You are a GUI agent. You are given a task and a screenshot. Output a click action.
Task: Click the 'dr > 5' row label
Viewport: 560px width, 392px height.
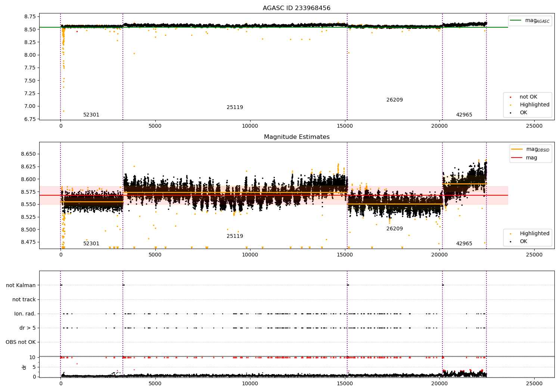point(28,328)
